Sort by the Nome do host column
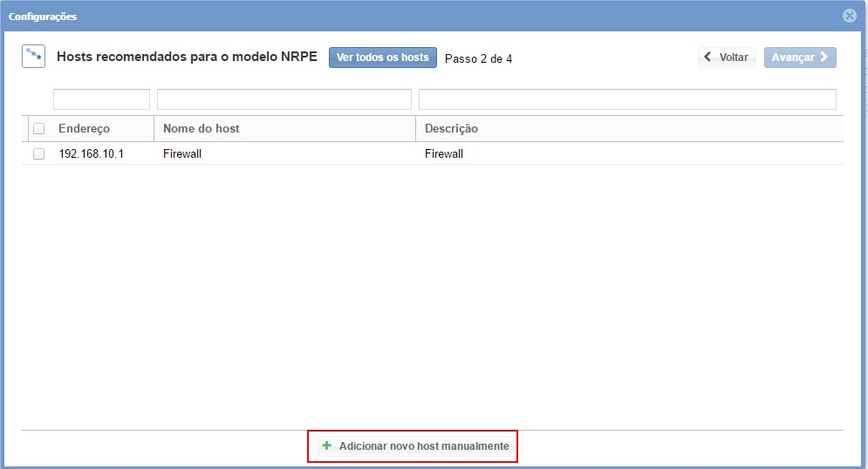 [202, 129]
